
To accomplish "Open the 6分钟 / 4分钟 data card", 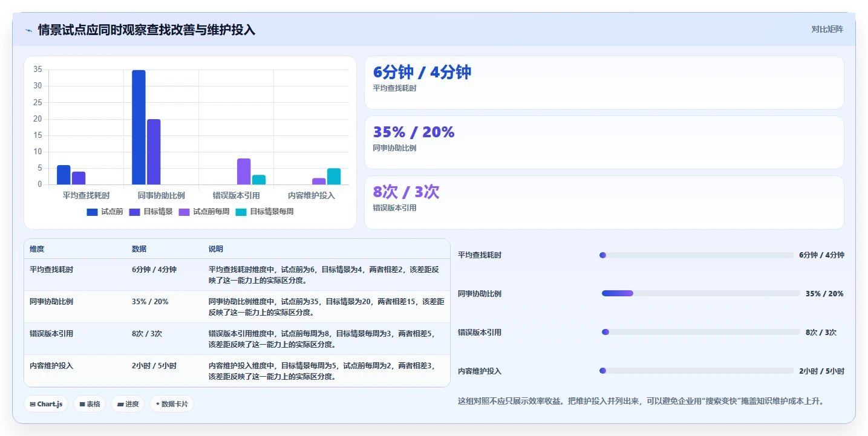I will (604, 82).
